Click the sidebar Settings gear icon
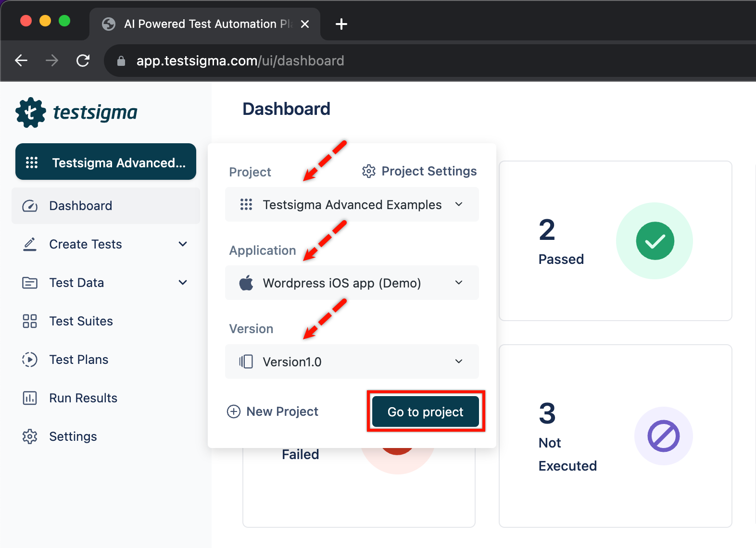The width and height of the screenshot is (756, 548). click(x=30, y=436)
